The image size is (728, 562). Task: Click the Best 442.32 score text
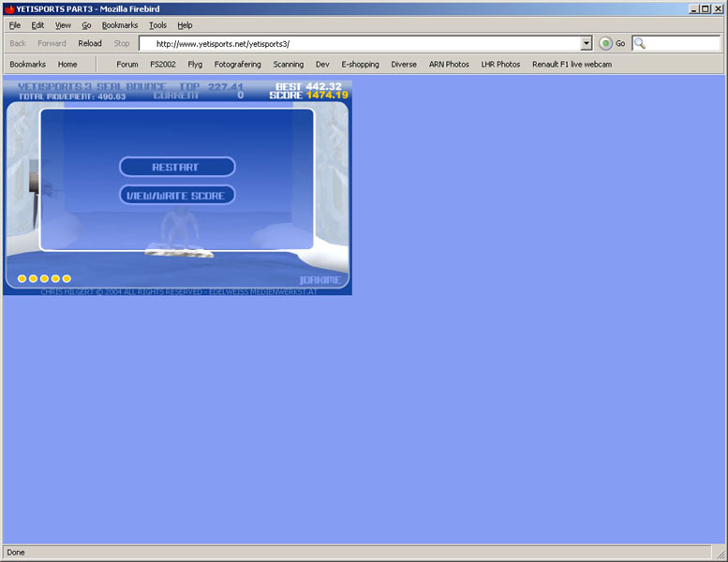[x=308, y=86]
